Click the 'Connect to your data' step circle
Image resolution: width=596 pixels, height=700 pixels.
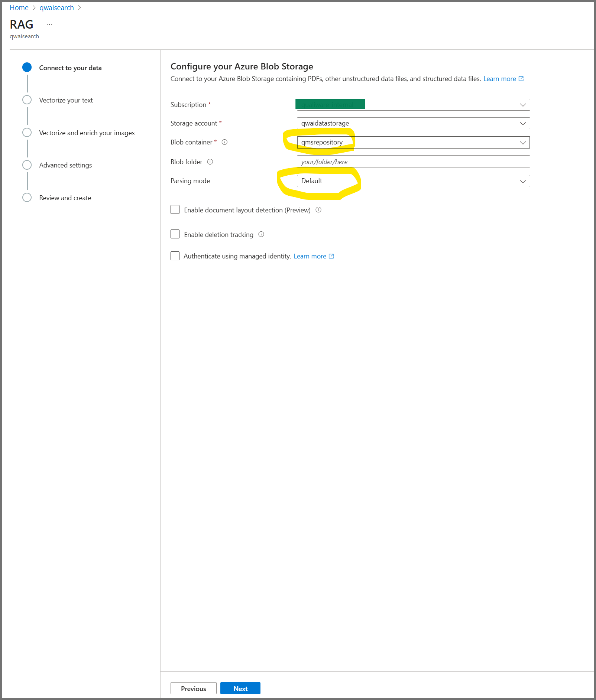coord(27,68)
